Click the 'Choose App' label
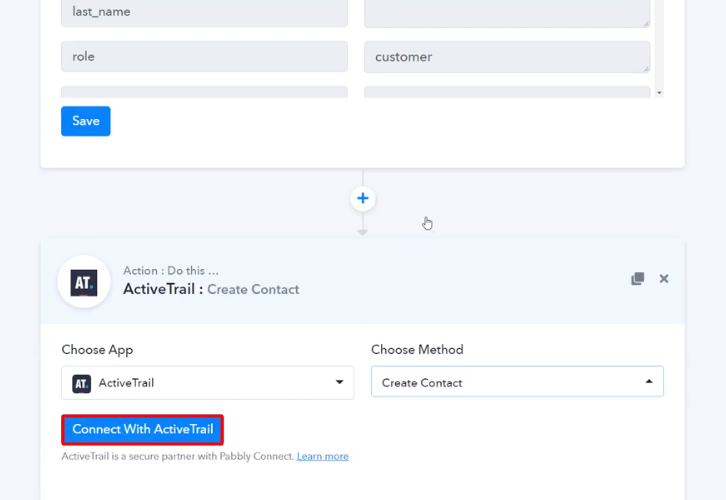 point(97,350)
